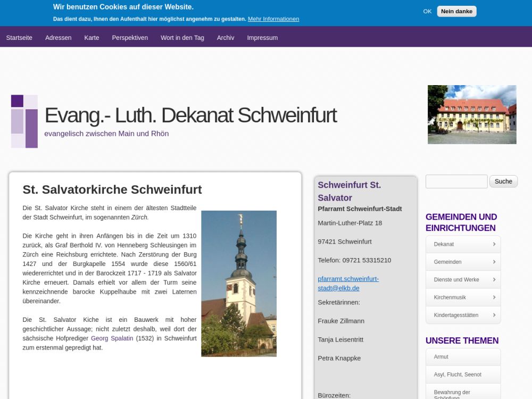
Task: Focus the search text field
Action: point(456,181)
